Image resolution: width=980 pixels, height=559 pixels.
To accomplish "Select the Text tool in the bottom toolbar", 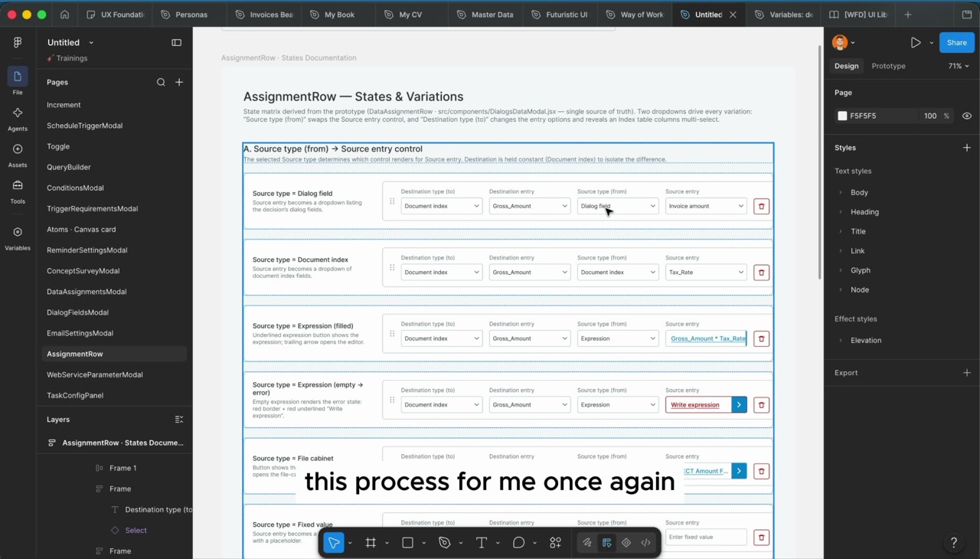I will point(482,543).
